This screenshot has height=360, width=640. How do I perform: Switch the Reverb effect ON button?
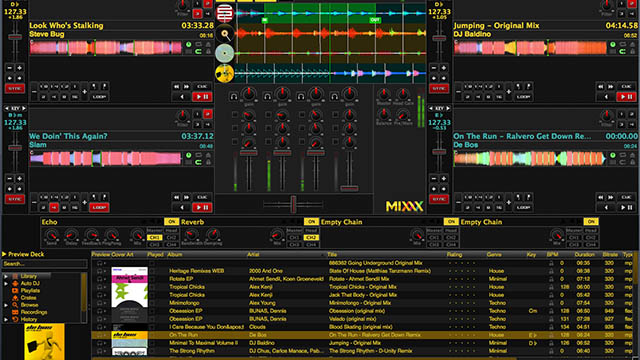311,222
